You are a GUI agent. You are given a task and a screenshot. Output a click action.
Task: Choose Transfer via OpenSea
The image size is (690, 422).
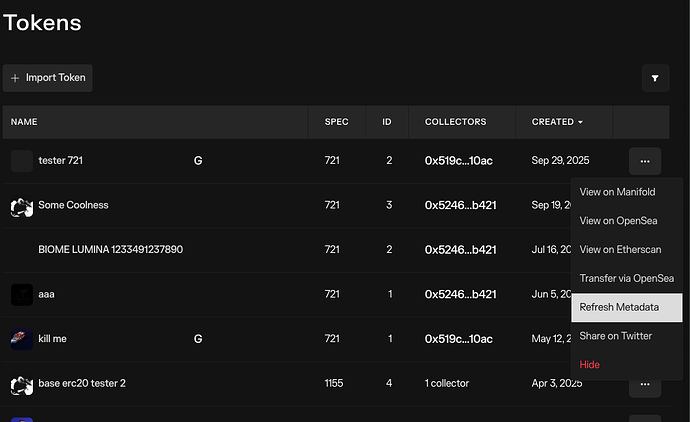[x=626, y=278]
